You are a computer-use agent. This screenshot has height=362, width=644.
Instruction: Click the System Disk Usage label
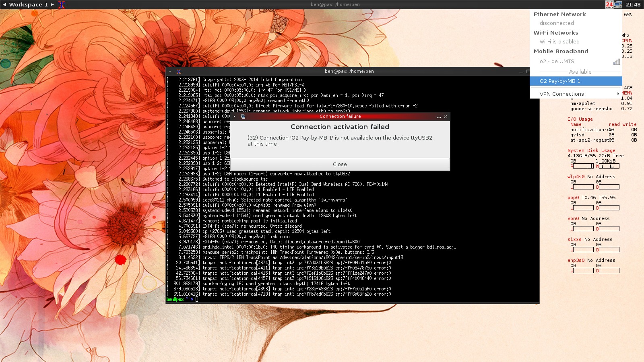click(x=591, y=150)
